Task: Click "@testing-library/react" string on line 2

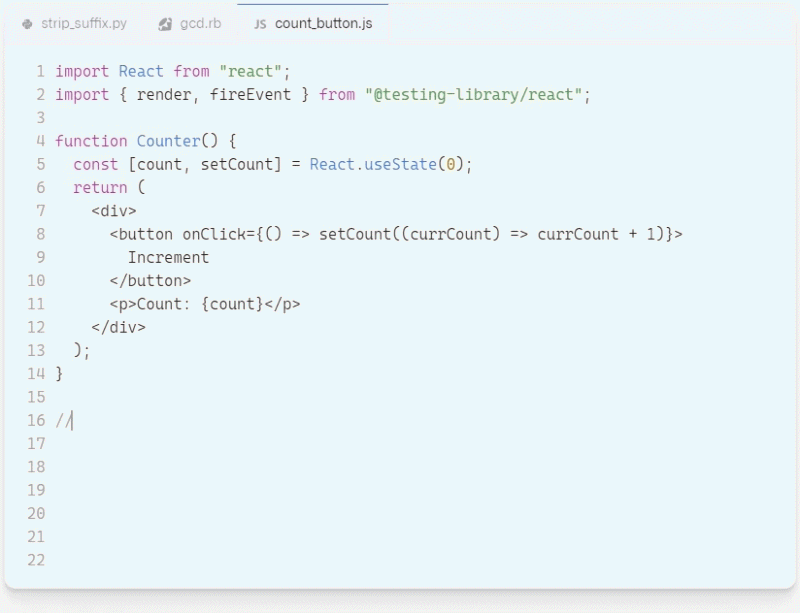Action: pyautogui.click(x=473, y=95)
